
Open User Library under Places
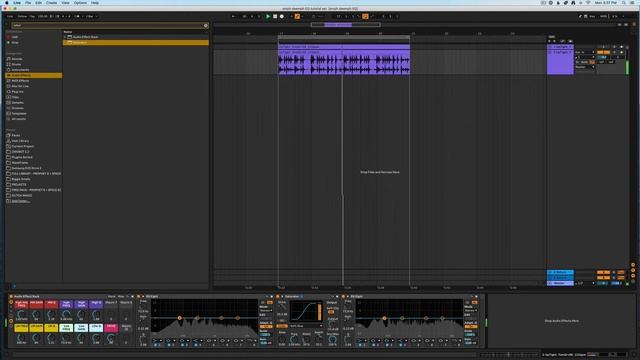[20, 141]
